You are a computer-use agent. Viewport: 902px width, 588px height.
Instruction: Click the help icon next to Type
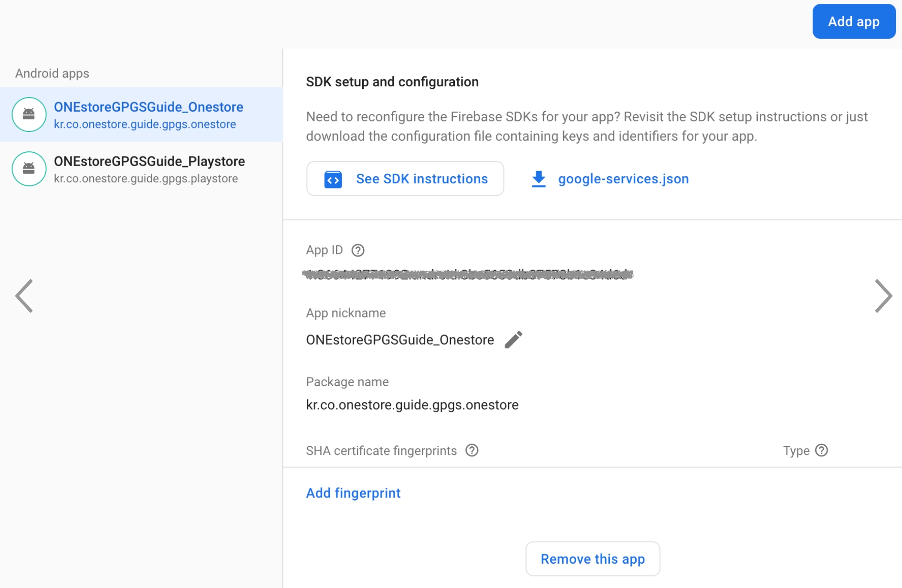pos(821,451)
